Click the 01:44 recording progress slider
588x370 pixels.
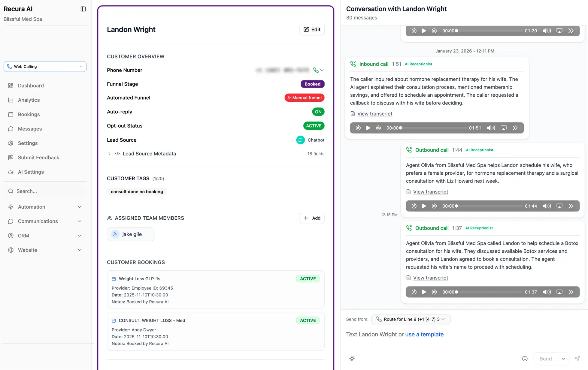[x=489, y=206]
